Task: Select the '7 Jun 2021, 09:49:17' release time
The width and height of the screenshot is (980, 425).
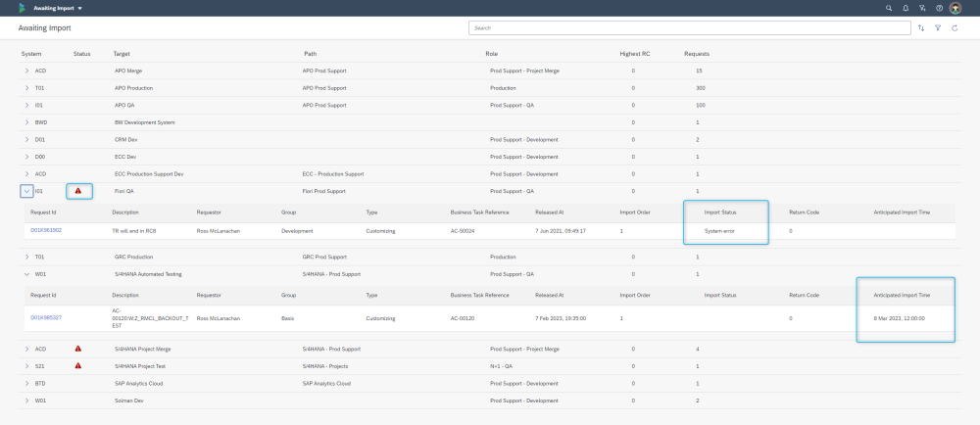Action: click(x=561, y=231)
